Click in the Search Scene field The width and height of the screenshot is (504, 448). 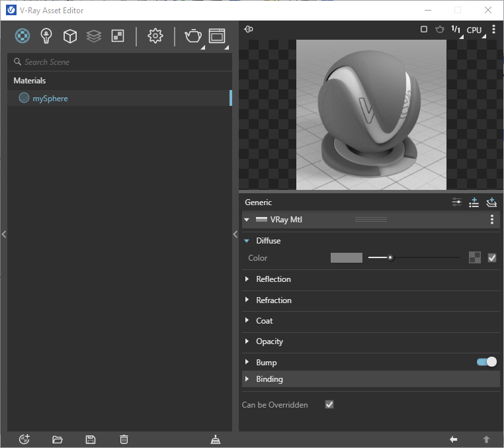pos(120,62)
